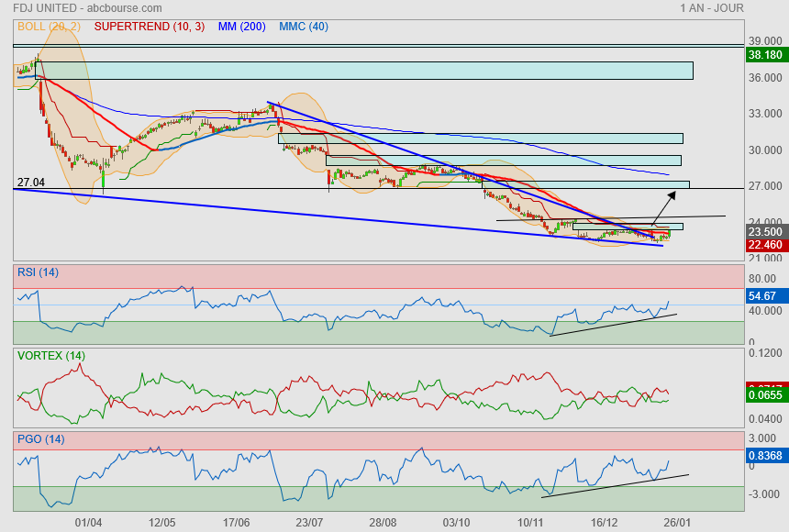Click the 40.000 RSI axis label
The image size is (789, 532).
(765, 311)
